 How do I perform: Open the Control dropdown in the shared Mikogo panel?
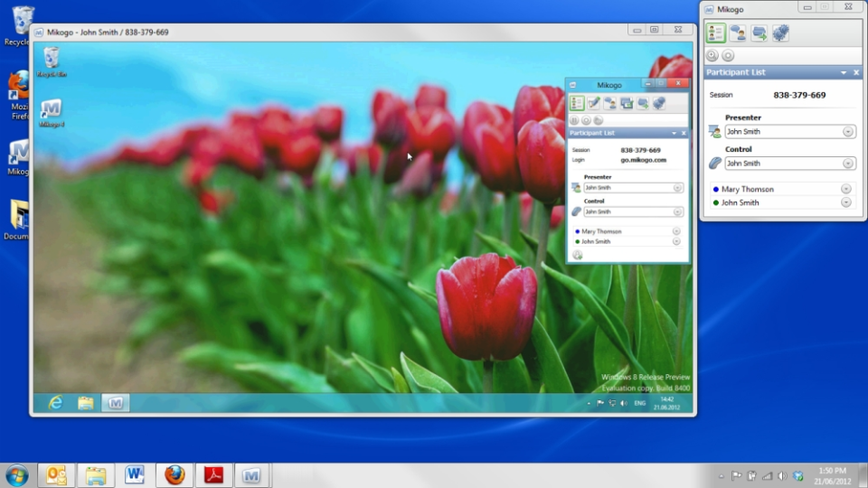[633, 211]
